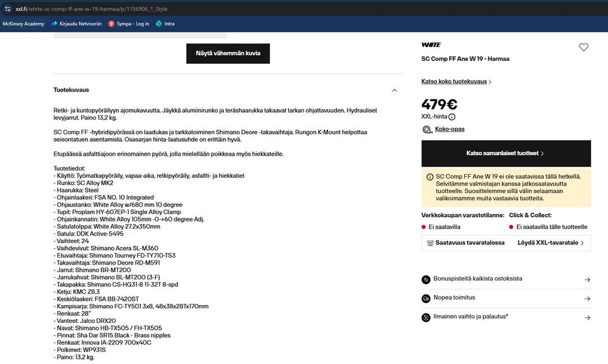Click the Netvisor bookmark favicon

(54, 23)
